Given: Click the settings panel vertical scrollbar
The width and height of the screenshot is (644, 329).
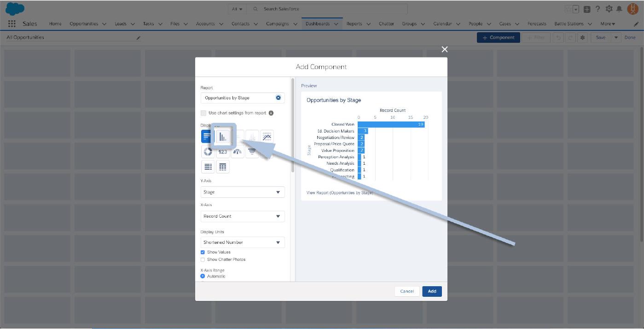Looking at the screenshot, I should point(292,124).
